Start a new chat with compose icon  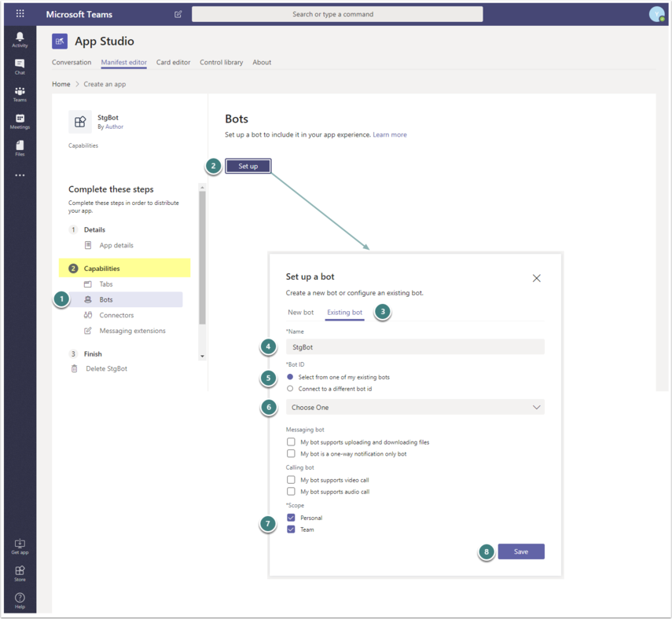click(178, 14)
